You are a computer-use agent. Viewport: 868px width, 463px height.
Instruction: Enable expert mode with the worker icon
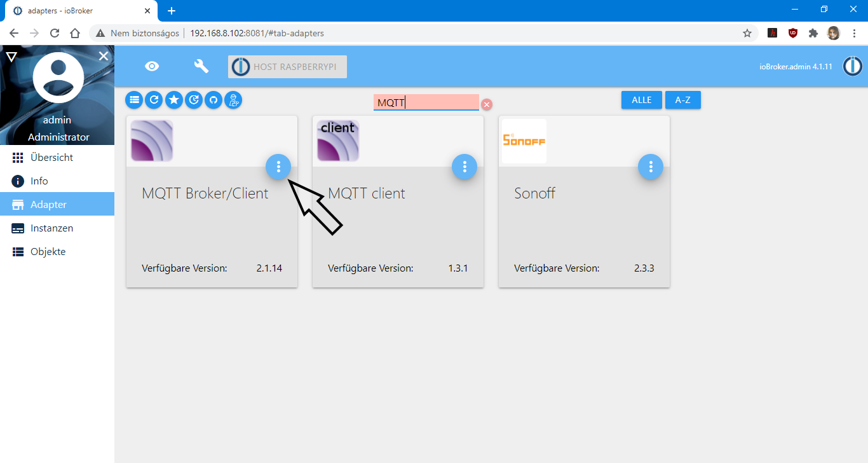tap(233, 100)
